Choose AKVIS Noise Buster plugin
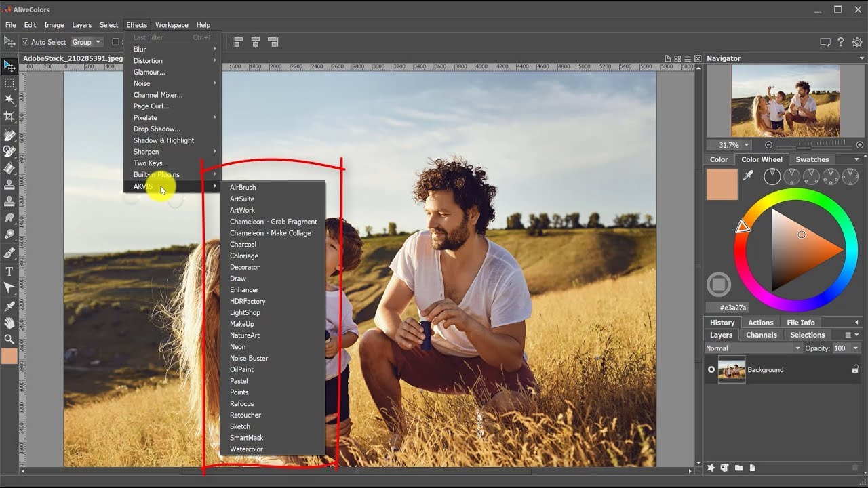Screen dimensions: 868x488 click(273, 358)
